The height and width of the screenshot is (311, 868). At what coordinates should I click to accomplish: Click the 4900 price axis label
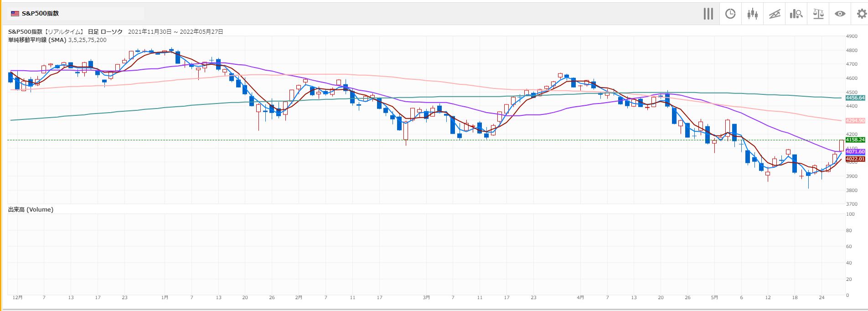(x=852, y=36)
